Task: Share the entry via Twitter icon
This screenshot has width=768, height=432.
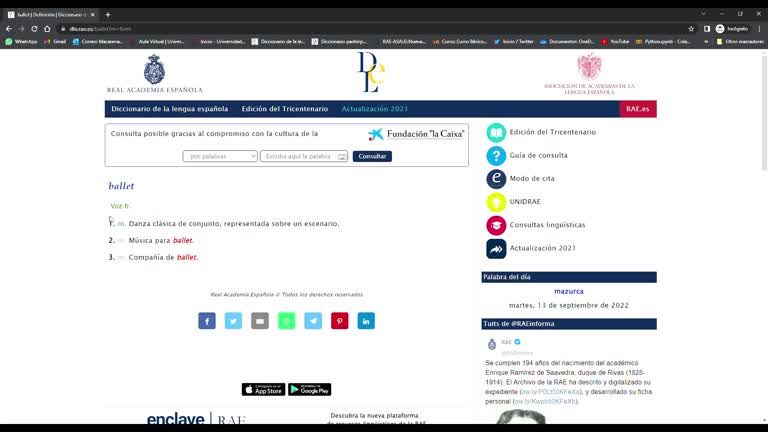Action: [x=233, y=321]
